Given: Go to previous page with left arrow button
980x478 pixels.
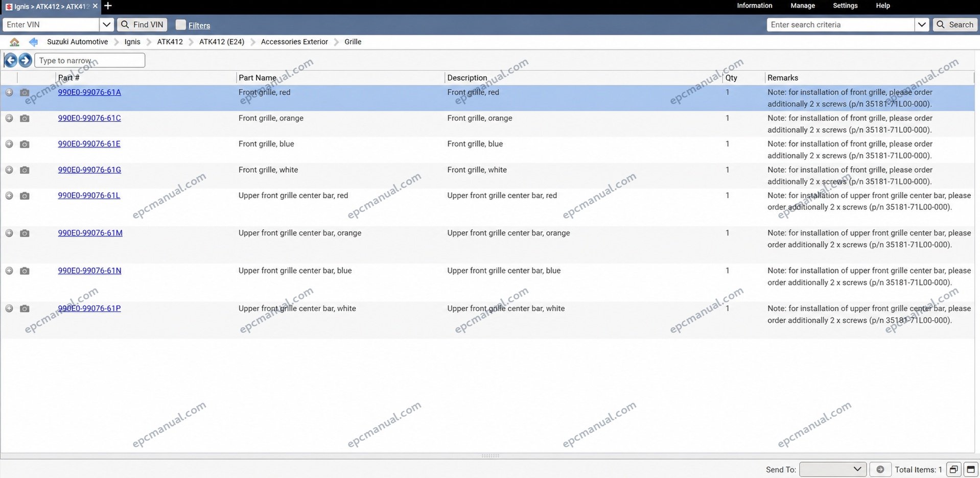Looking at the screenshot, I should tap(10, 60).
